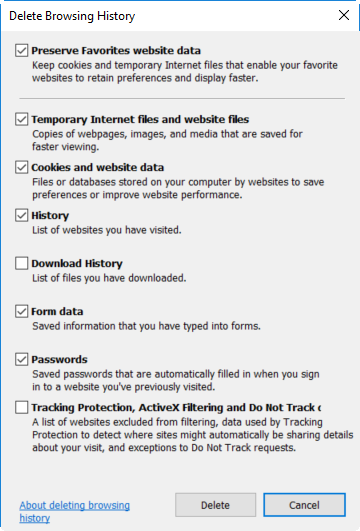Click Temporary Internet files label text
360x531 pixels.
coord(140,120)
